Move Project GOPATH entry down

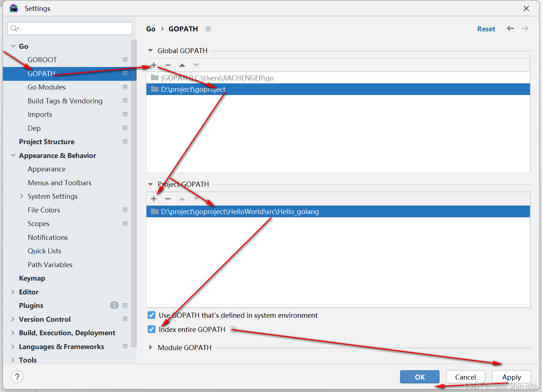coord(196,199)
